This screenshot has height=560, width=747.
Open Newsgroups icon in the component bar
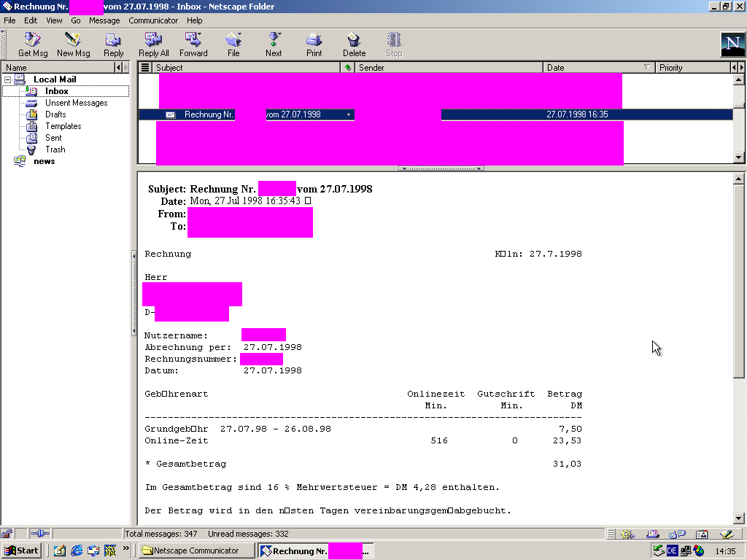(677, 534)
